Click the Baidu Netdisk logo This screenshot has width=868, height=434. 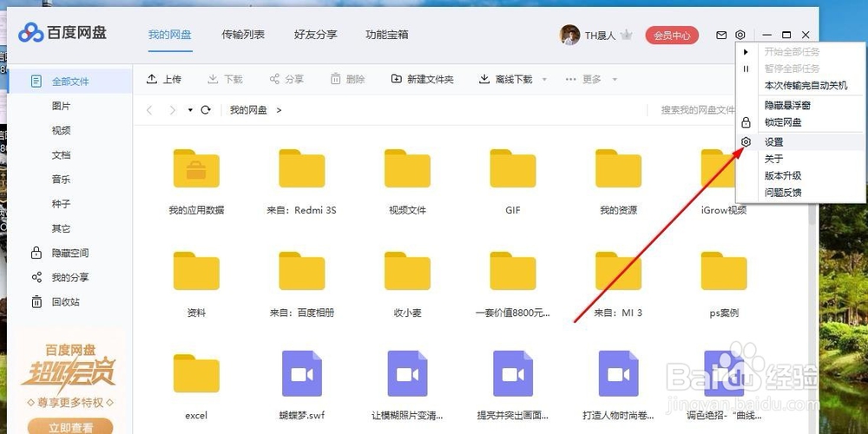pyautogui.click(x=62, y=33)
